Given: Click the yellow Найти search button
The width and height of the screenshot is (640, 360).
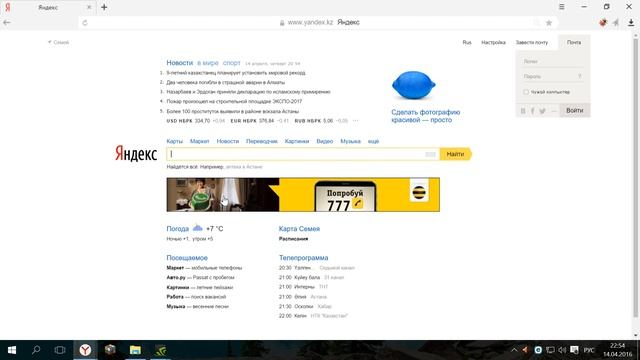Looking at the screenshot, I should tap(456, 154).
